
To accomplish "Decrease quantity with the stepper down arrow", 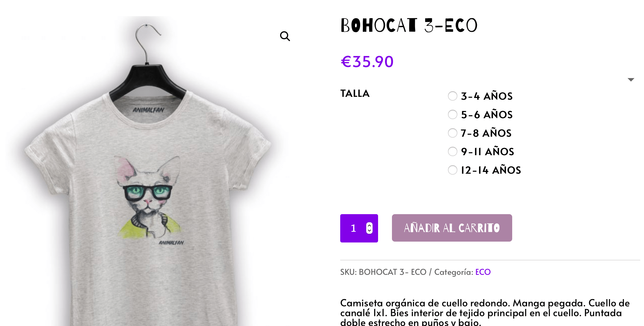I will tap(369, 231).
